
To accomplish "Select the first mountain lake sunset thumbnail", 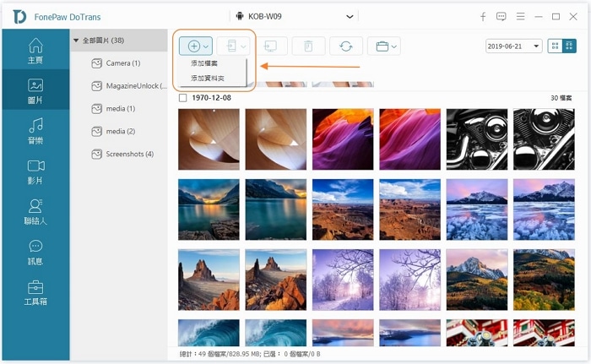I will (209, 209).
